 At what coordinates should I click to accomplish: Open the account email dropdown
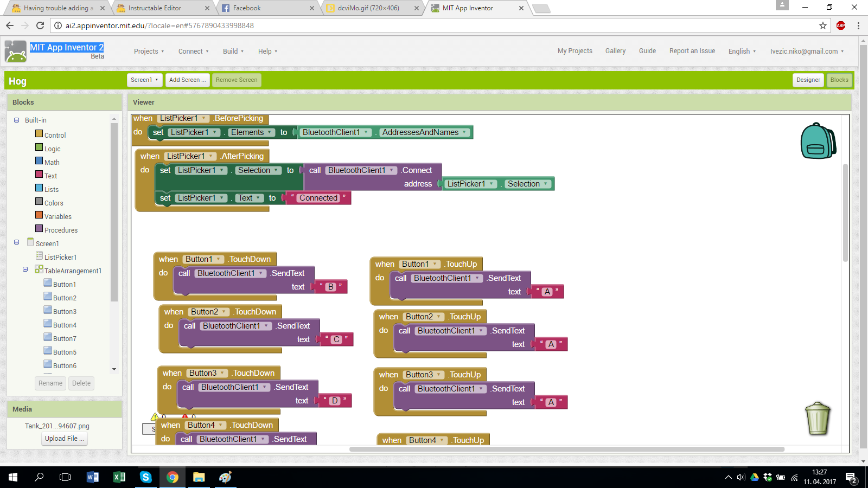click(x=807, y=52)
